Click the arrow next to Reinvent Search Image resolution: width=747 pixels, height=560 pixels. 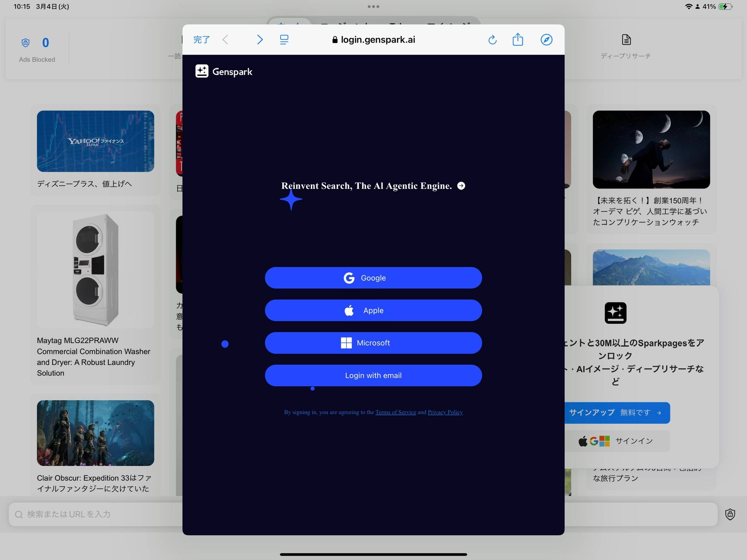pyautogui.click(x=461, y=186)
